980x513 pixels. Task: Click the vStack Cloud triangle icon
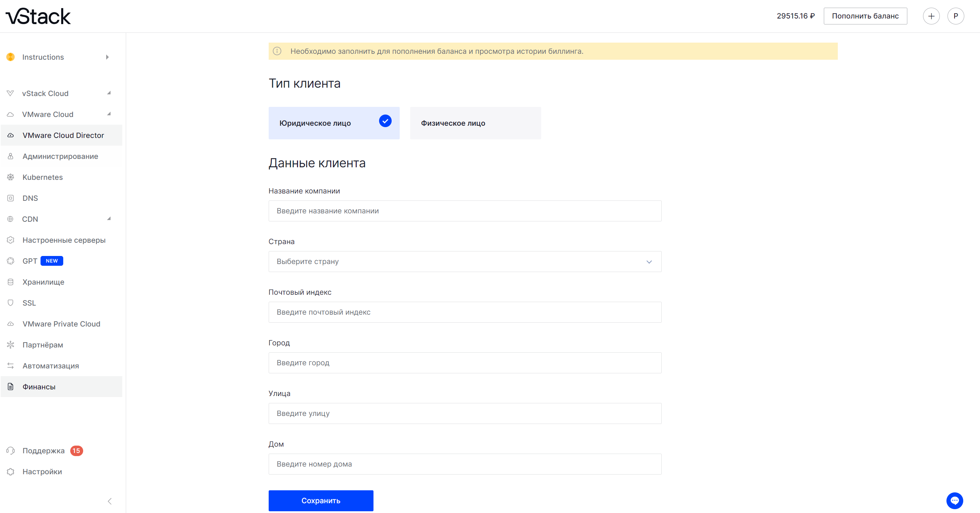coord(10,93)
